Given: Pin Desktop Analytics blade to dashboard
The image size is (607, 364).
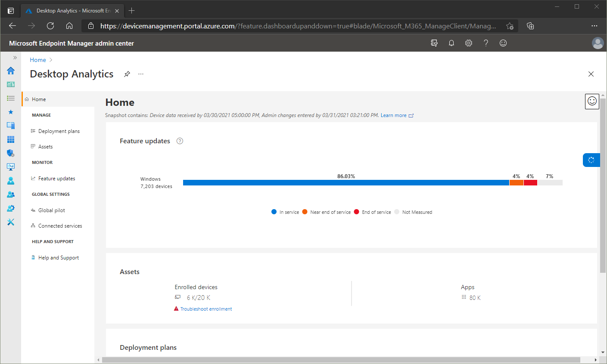Looking at the screenshot, I should pyautogui.click(x=127, y=74).
